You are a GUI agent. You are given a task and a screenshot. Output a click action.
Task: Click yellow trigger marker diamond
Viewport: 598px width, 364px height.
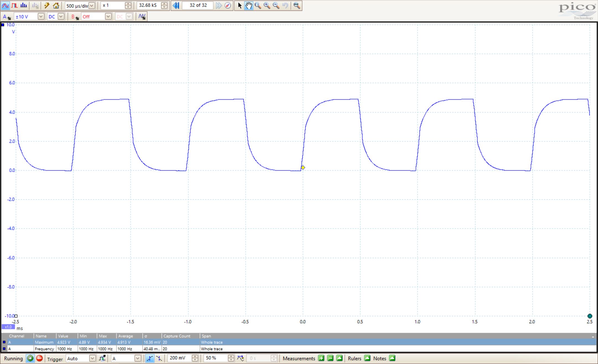pos(303,168)
